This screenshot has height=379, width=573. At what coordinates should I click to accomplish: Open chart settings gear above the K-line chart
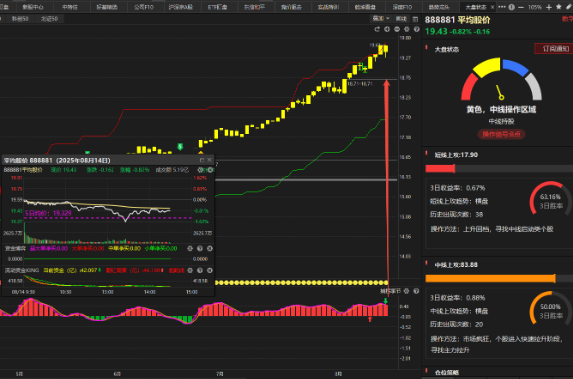click(x=407, y=29)
